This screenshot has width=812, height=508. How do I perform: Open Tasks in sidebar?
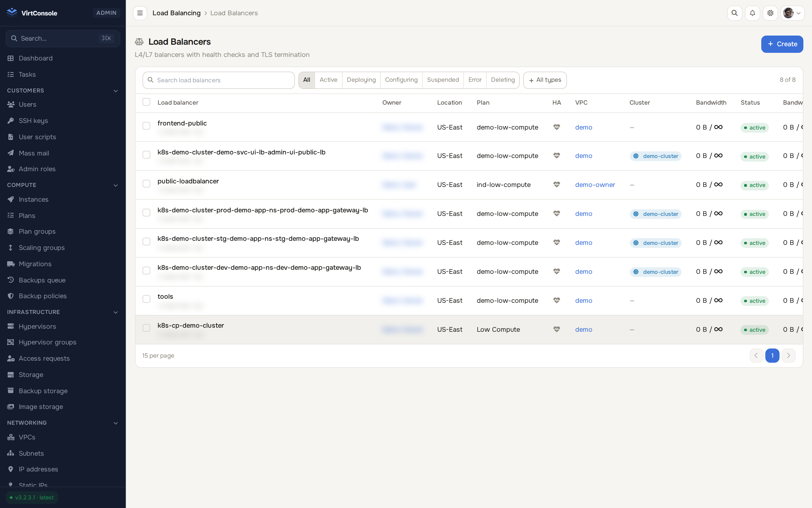(63, 74)
